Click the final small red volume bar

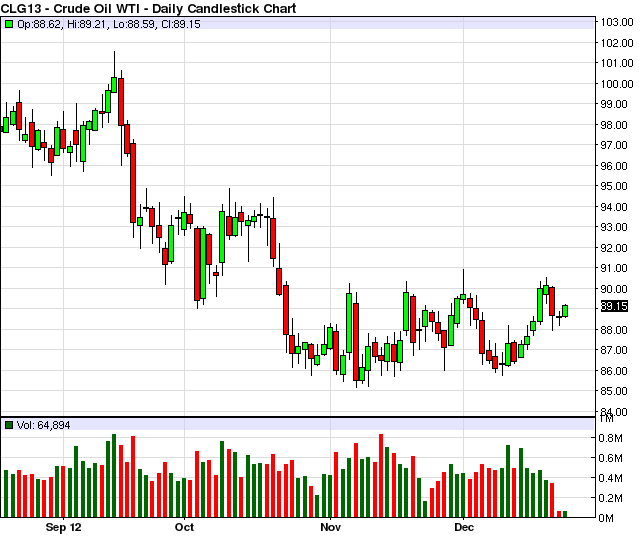tap(559, 514)
